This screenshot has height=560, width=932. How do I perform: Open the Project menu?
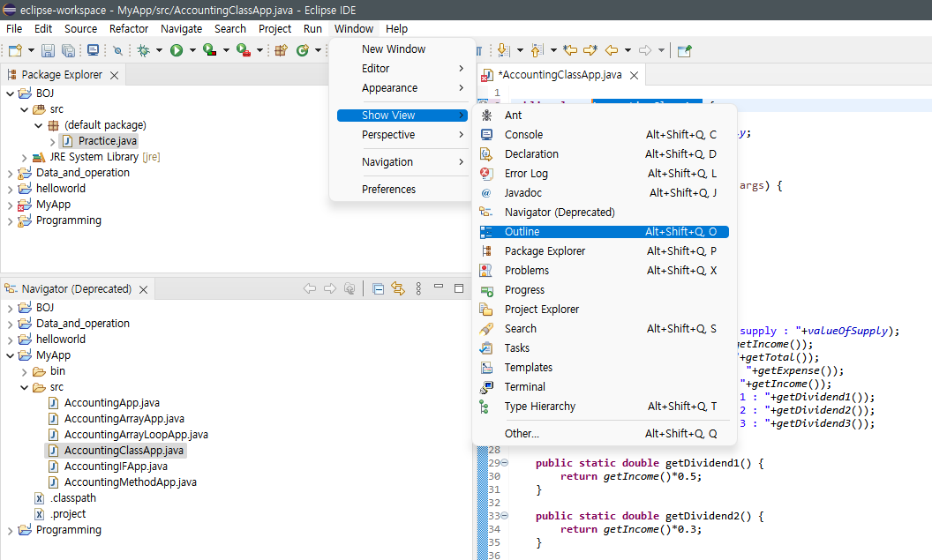(274, 28)
